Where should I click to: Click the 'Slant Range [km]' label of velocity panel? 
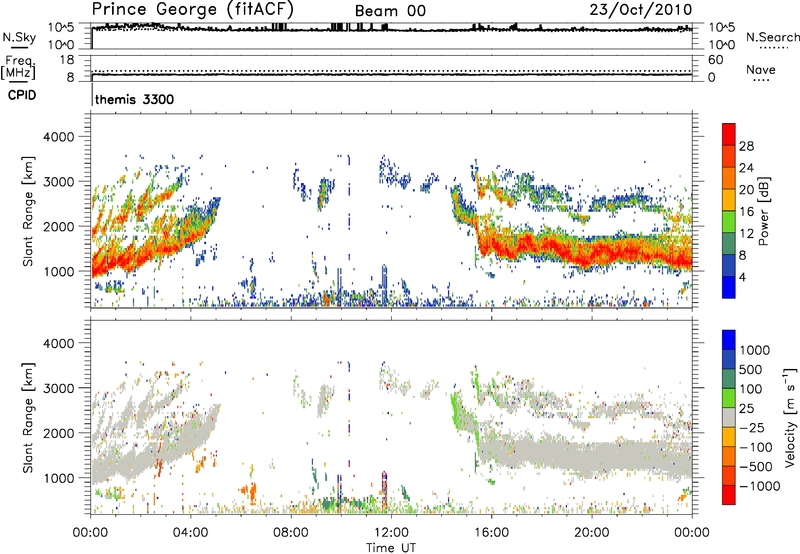tap(29, 417)
